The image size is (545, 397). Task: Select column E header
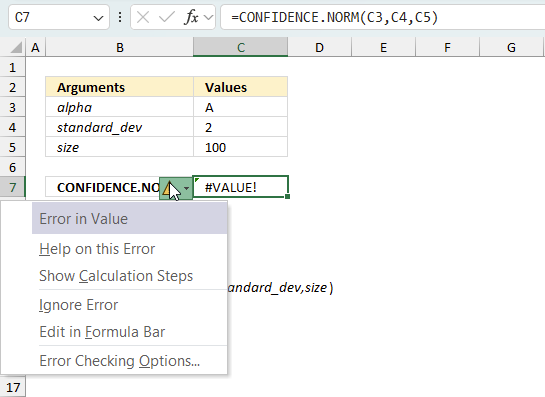click(x=383, y=48)
